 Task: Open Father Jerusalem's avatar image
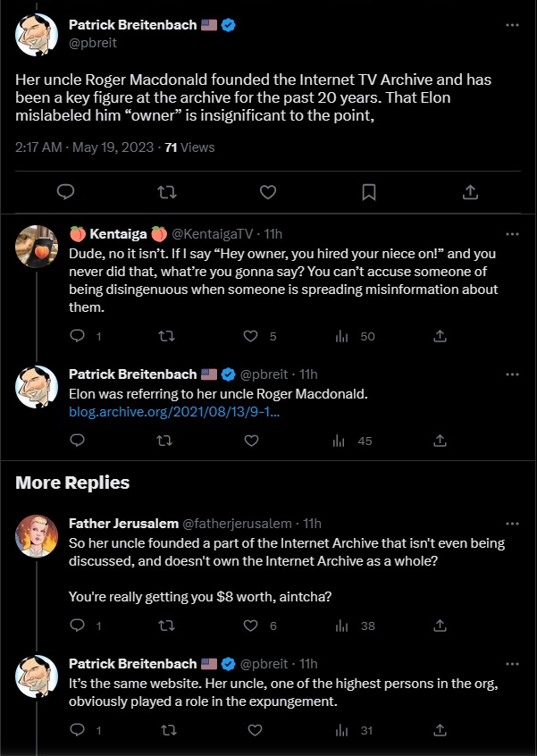click(37, 535)
